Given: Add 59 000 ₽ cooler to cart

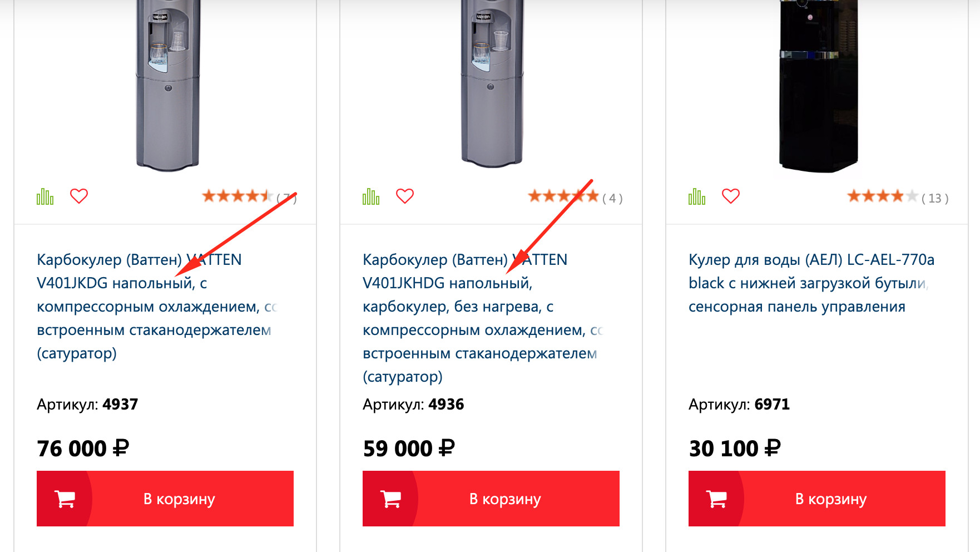Looking at the screenshot, I should [491, 499].
